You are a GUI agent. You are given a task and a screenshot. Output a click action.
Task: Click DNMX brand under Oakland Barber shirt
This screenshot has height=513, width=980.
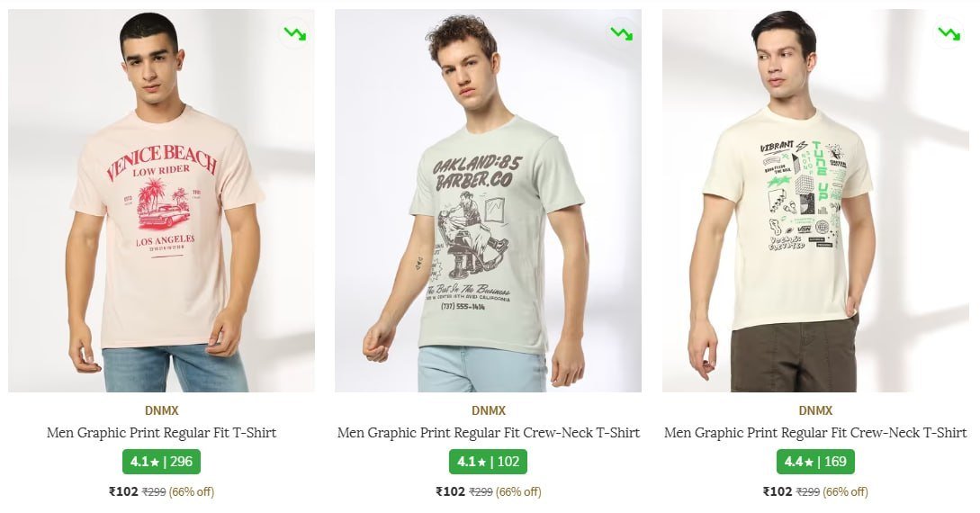coord(489,410)
